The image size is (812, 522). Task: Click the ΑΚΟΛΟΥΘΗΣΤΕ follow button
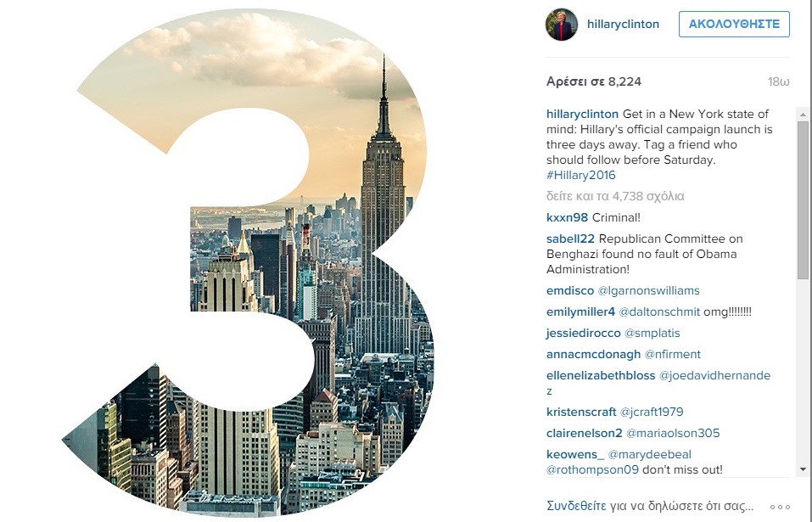[734, 24]
